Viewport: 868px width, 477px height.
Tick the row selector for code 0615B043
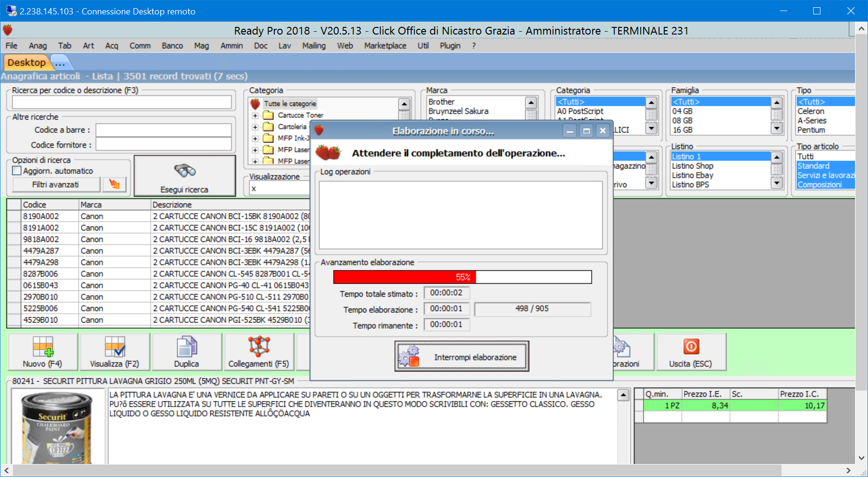(x=14, y=286)
